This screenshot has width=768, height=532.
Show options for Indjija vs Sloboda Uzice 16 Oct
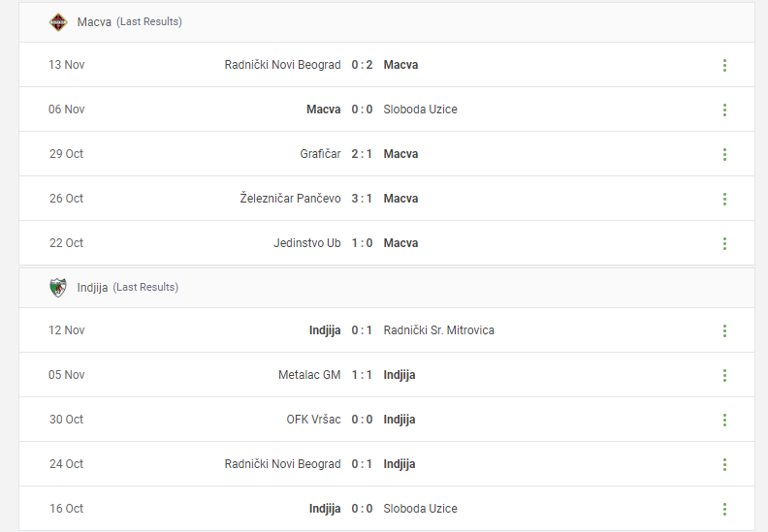click(x=724, y=509)
